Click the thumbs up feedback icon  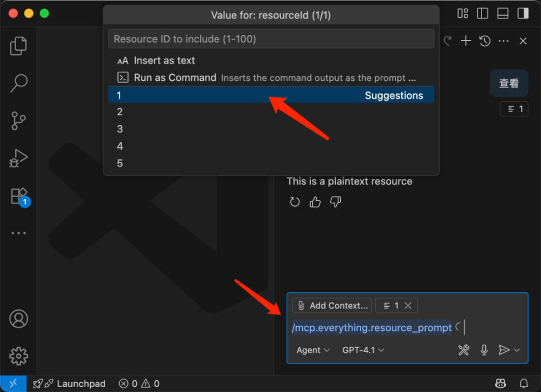pos(315,202)
